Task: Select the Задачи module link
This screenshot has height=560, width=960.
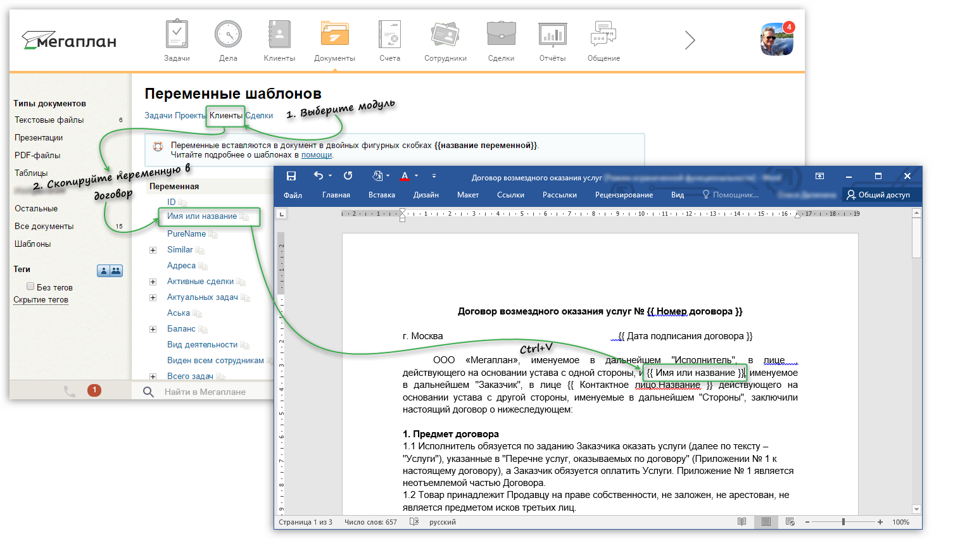Action: [x=158, y=115]
